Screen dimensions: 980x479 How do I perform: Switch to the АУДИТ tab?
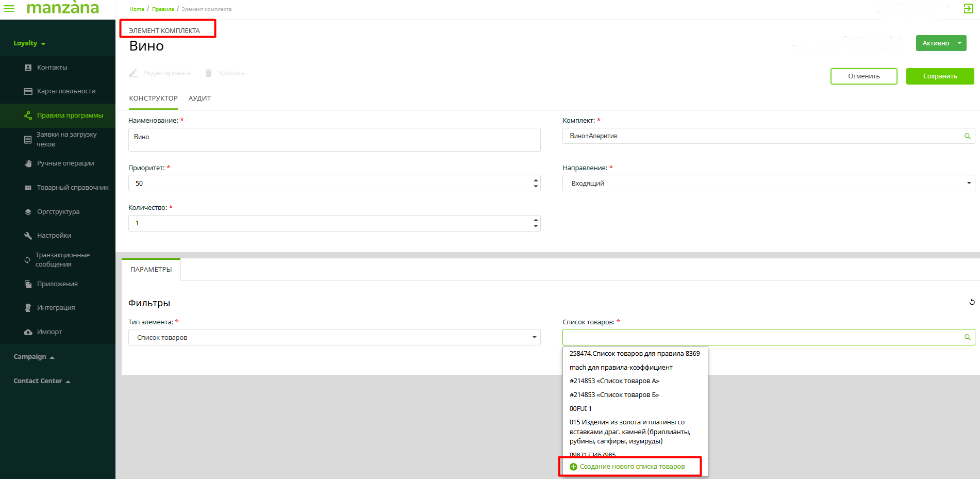click(200, 98)
